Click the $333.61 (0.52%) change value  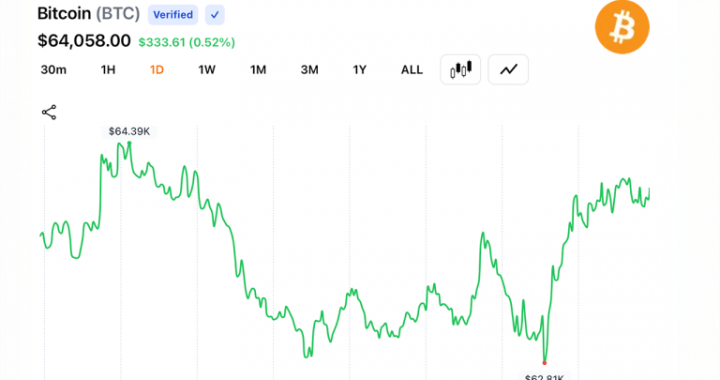pyautogui.click(x=187, y=42)
